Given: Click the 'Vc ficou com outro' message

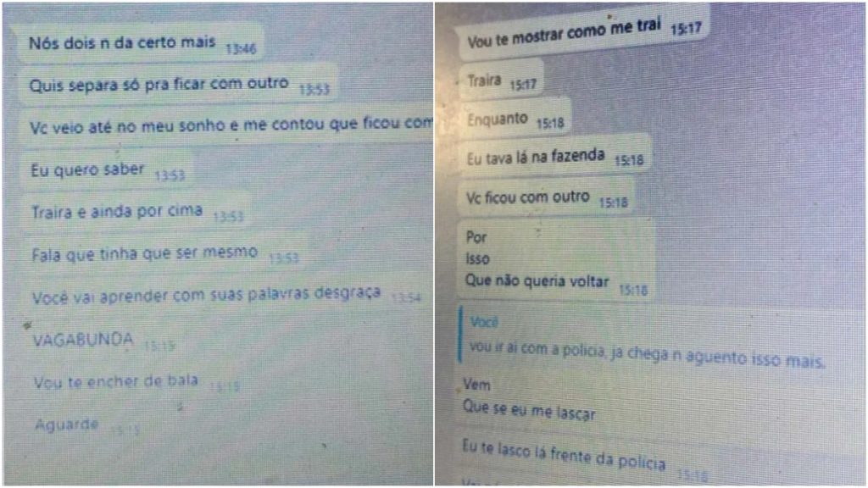Looking at the screenshot, I should [x=546, y=198].
